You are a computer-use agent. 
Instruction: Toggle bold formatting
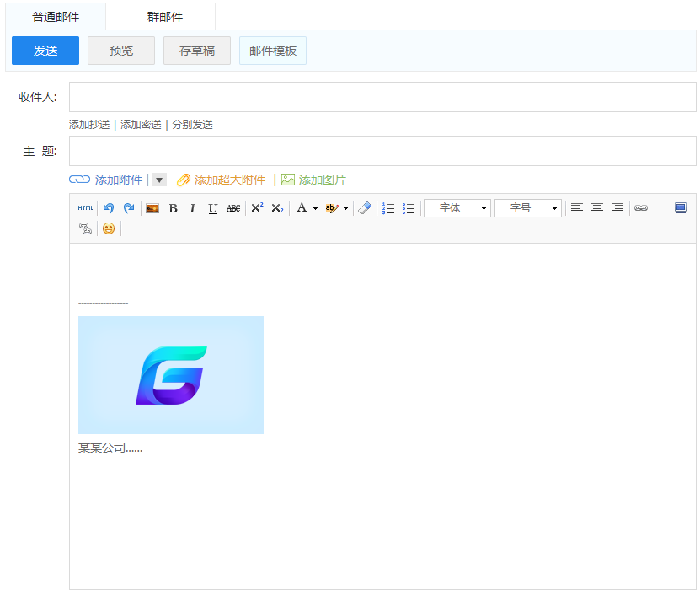[x=173, y=208]
